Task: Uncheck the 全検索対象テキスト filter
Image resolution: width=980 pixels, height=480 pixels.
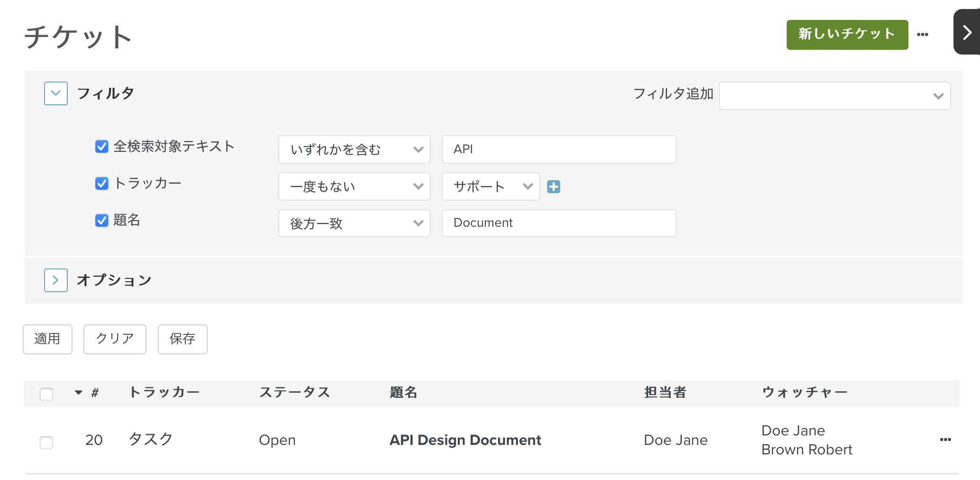Action: tap(102, 147)
